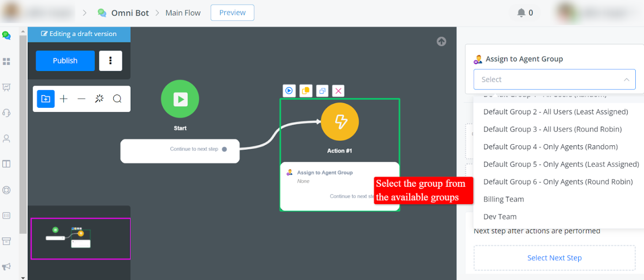The width and height of the screenshot is (644, 280).
Task: Click the Preview button
Action: click(x=232, y=13)
